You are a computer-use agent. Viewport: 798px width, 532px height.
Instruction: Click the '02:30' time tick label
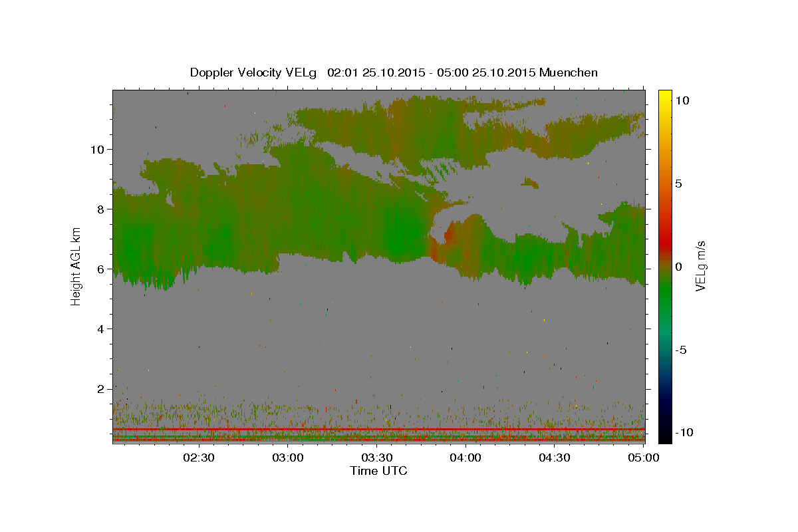pyautogui.click(x=198, y=458)
